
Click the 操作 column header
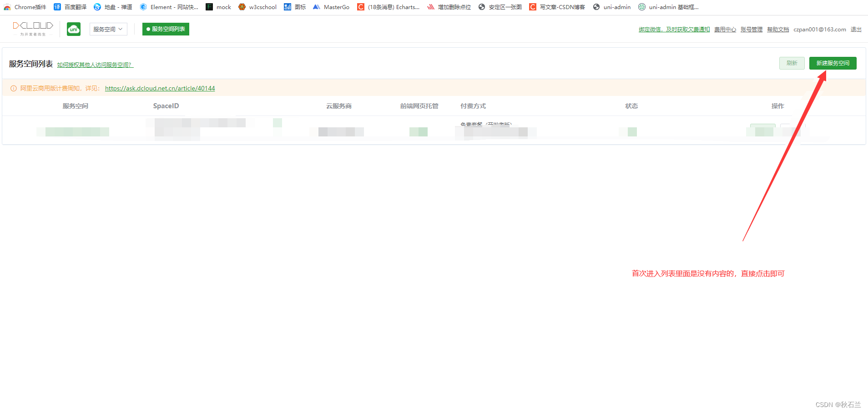tap(777, 106)
